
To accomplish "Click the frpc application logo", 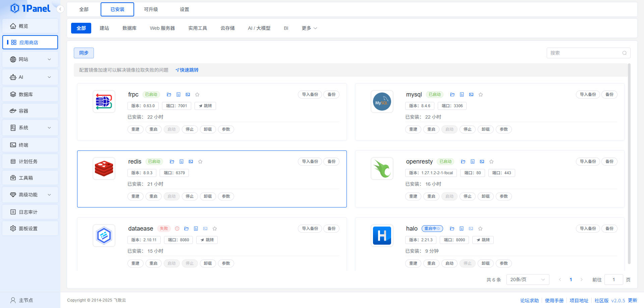I will click(x=104, y=102).
